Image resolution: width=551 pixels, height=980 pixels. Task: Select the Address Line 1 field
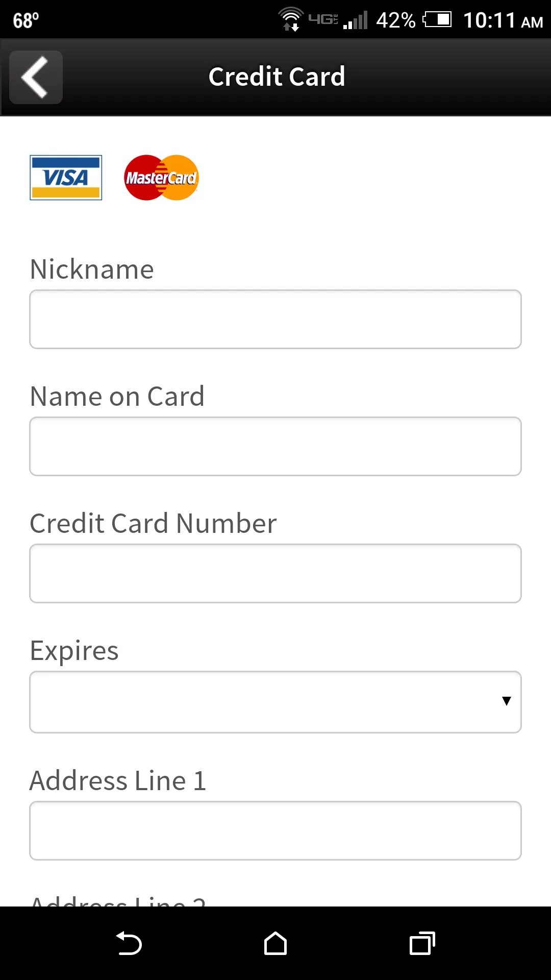275,831
